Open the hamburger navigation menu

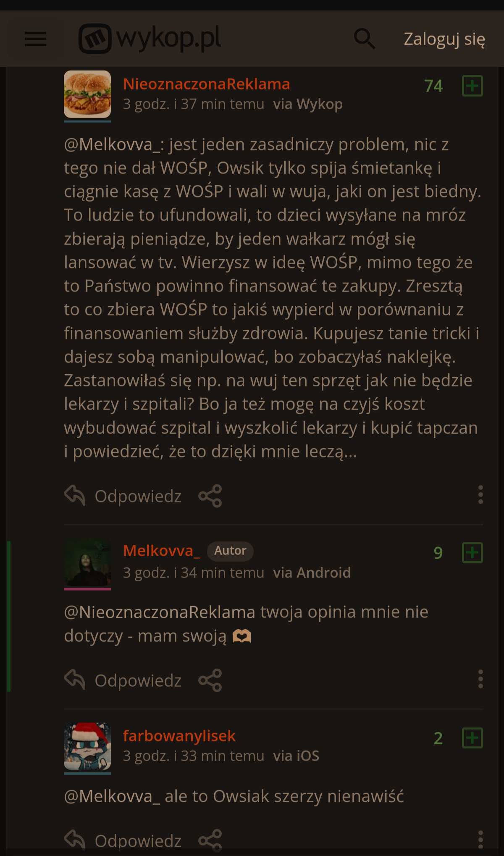[35, 39]
